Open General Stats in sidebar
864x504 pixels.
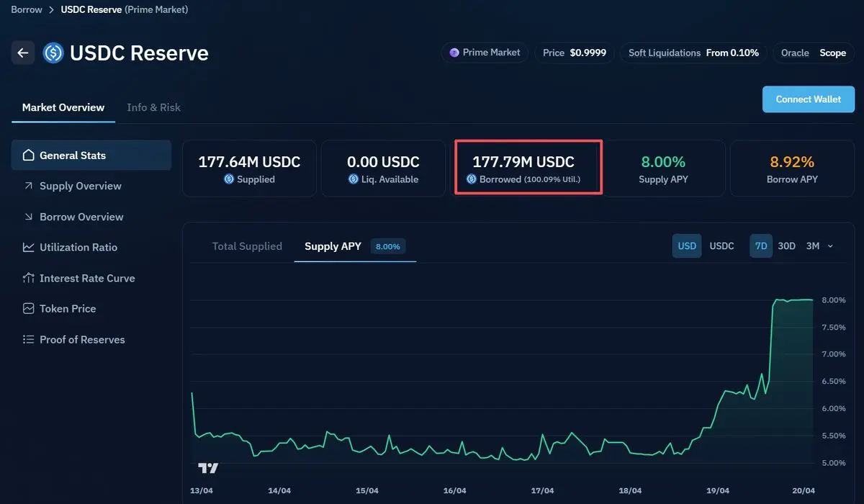coord(91,155)
